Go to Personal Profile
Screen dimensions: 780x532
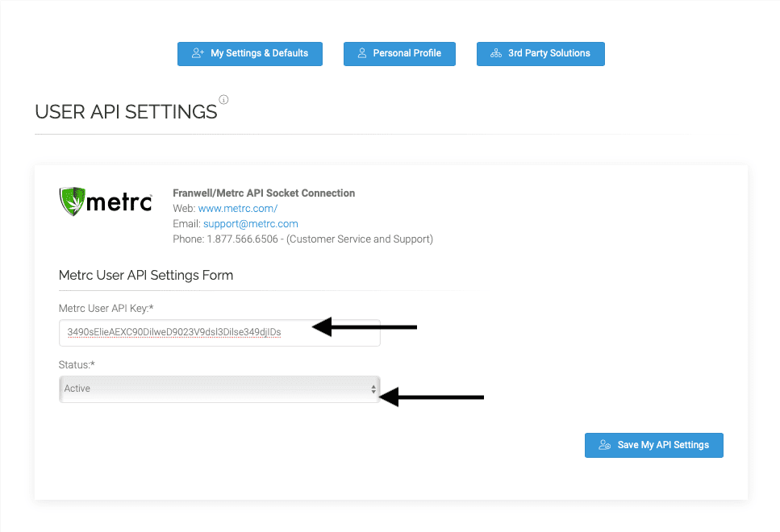click(399, 54)
